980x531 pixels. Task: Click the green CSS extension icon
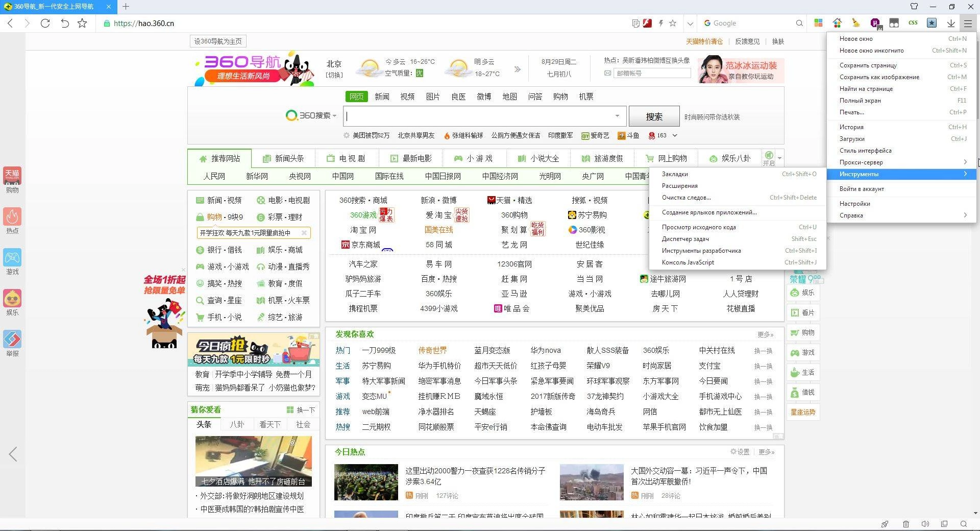(x=913, y=23)
